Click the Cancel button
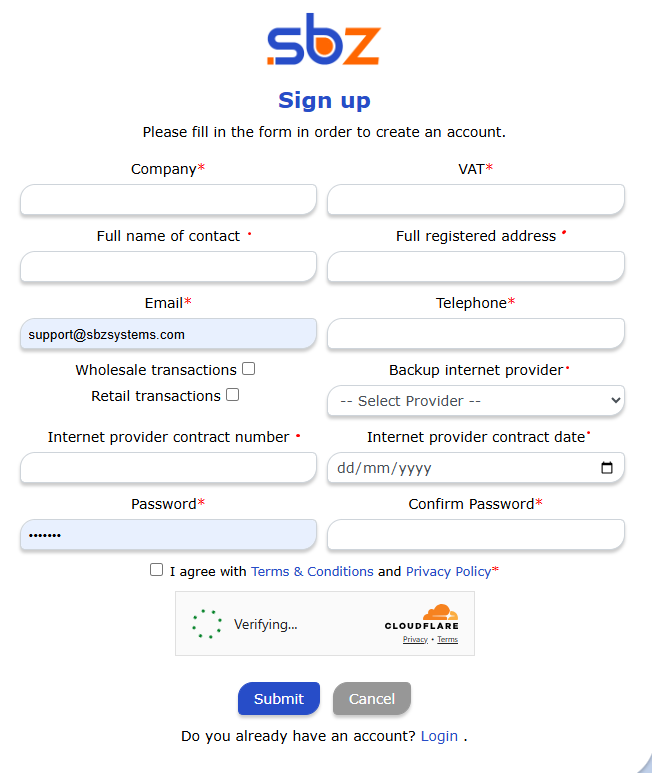Image resolution: width=652 pixels, height=773 pixels. coord(371,699)
